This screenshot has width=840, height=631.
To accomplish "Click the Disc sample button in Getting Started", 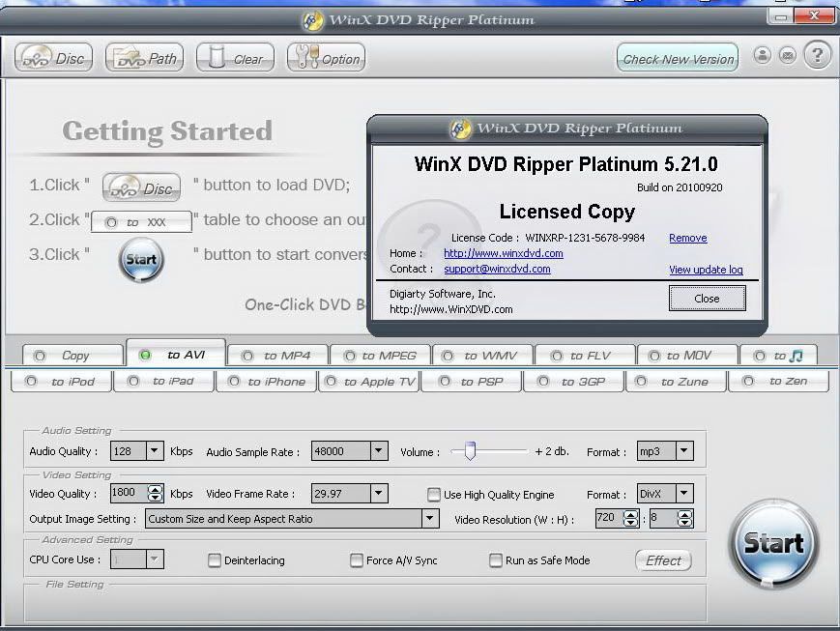I will 141,187.
